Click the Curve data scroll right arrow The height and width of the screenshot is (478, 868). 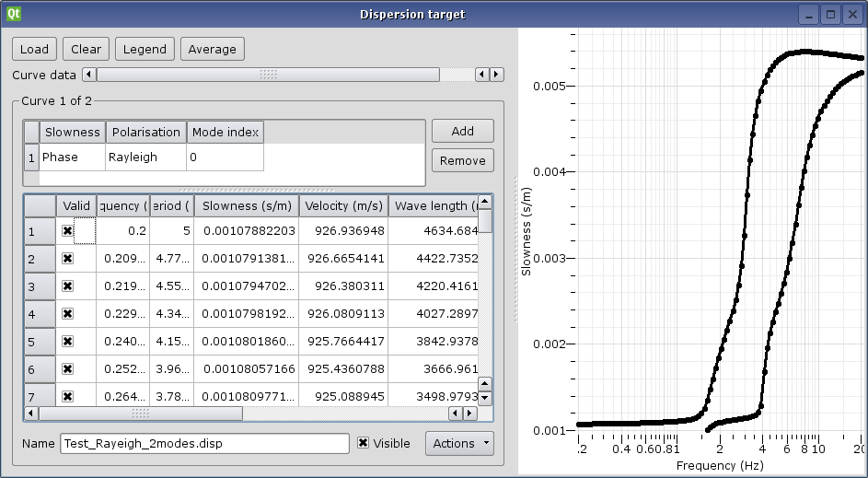click(x=497, y=75)
